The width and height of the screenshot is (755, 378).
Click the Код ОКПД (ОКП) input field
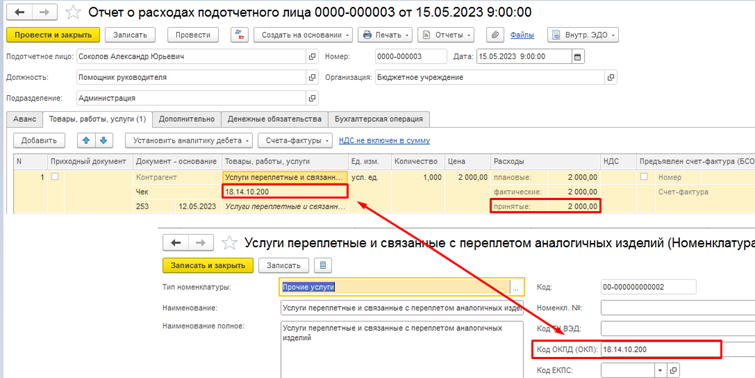pyautogui.click(x=661, y=350)
